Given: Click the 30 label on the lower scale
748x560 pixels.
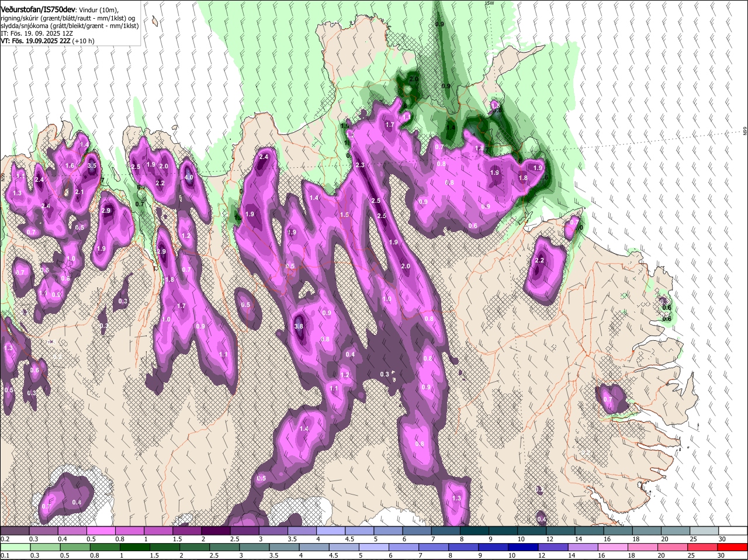Looking at the screenshot, I should click(x=721, y=555).
